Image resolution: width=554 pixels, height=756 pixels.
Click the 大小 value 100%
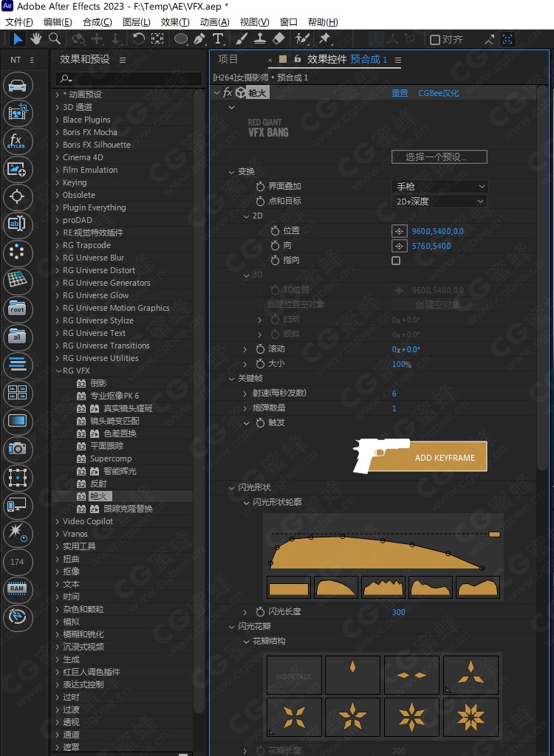(x=402, y=365)
